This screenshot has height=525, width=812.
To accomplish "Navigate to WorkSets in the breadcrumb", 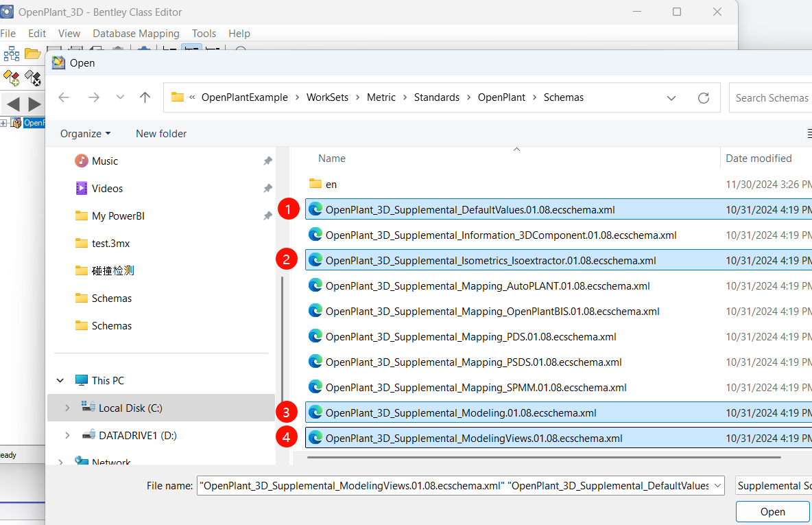I will (x=327, y=97).
